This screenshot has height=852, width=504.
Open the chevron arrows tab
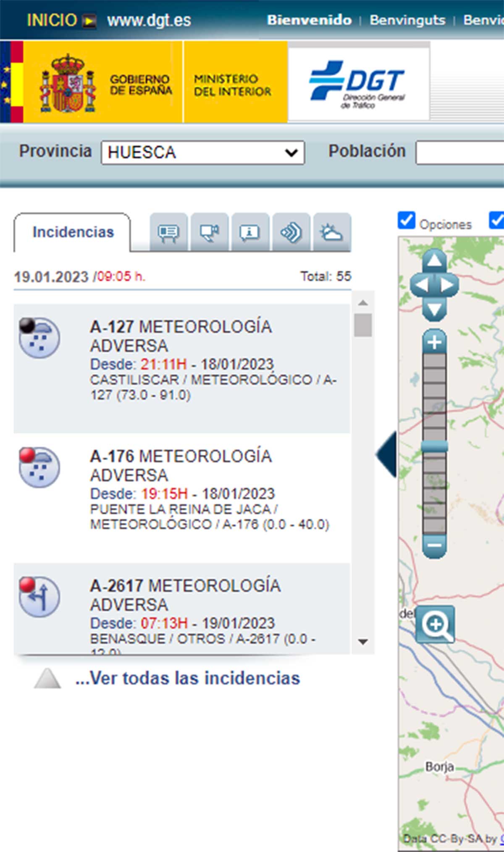(x=291, y=232)
